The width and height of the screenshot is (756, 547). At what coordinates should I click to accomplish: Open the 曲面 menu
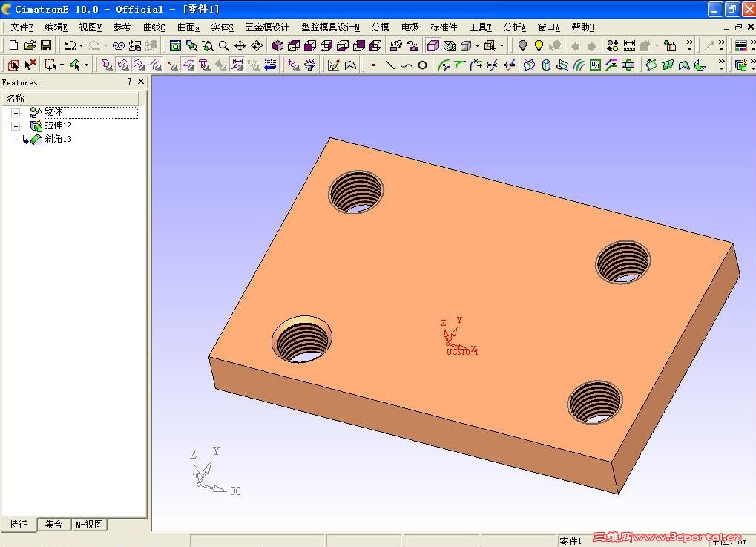coord(188,27)
